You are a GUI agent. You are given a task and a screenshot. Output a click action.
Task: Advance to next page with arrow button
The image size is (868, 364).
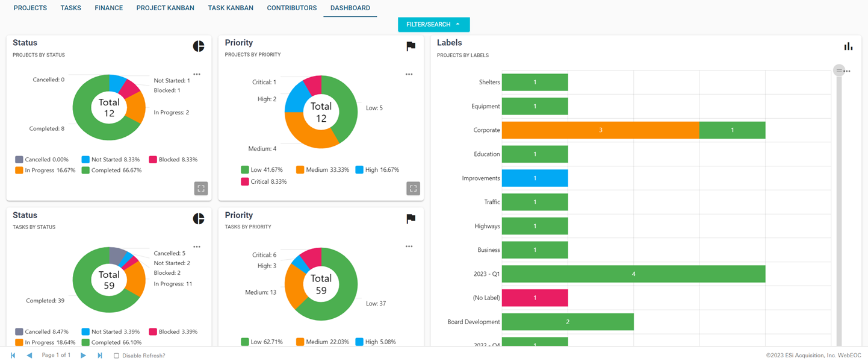pyautogui.click(x=83, y=356)
